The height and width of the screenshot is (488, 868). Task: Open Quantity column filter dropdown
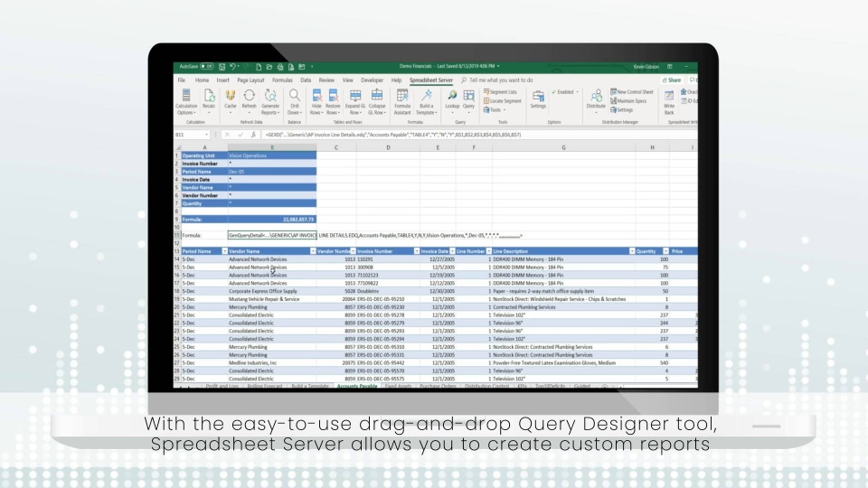pyautogui.click(x=665, y=251)
